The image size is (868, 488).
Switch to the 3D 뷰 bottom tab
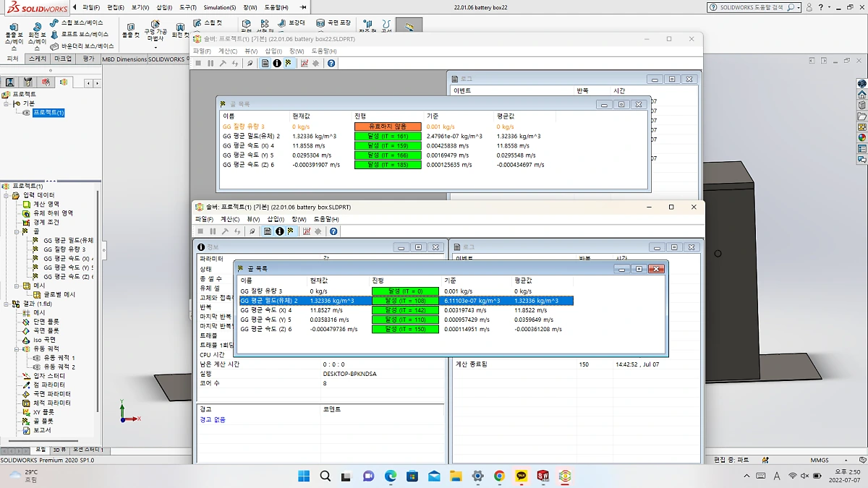(59, 450)
